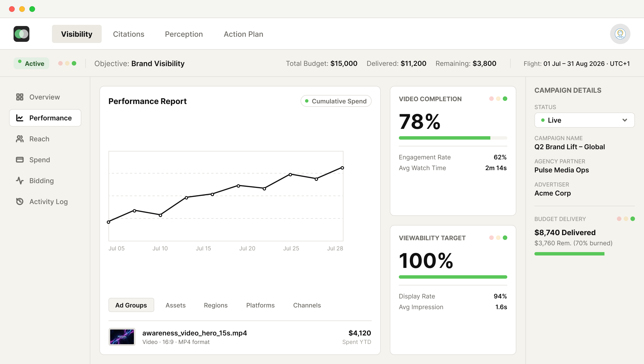
Task: Click the last data point on chart
Action: click(x=342, y=168)
